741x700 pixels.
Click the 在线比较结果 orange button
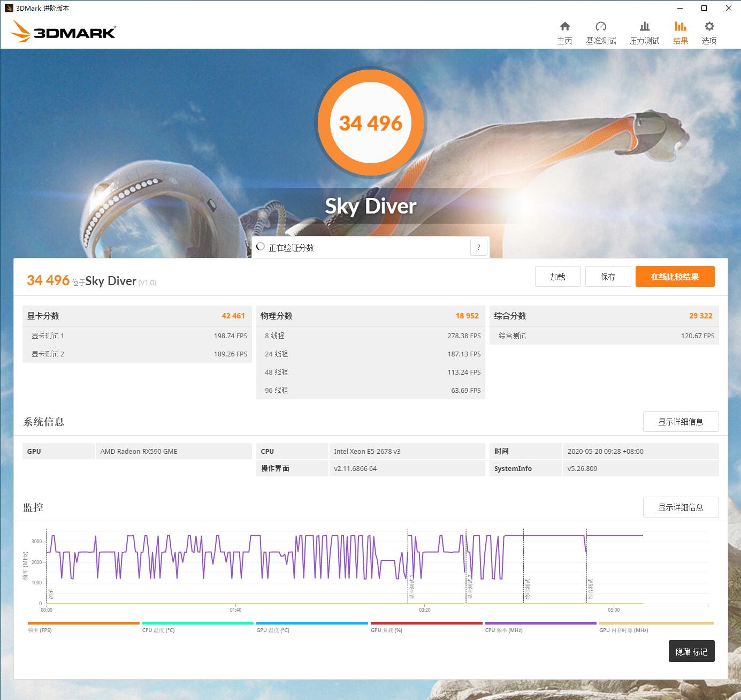point(675,277)
